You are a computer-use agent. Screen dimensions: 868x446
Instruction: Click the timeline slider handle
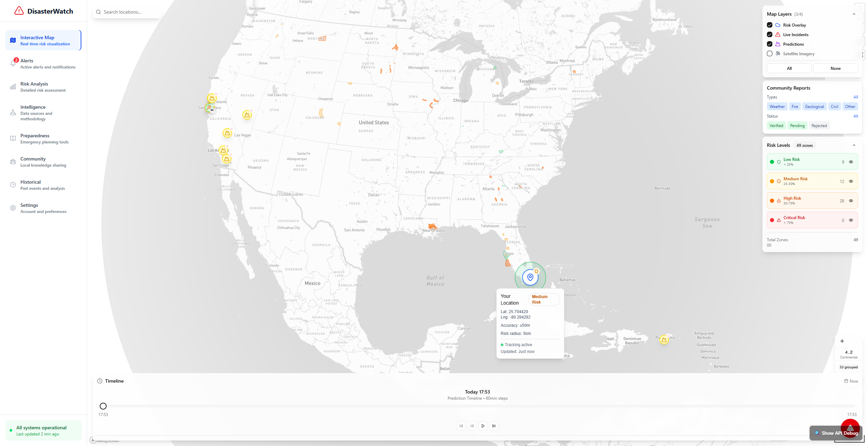(103, 406)
